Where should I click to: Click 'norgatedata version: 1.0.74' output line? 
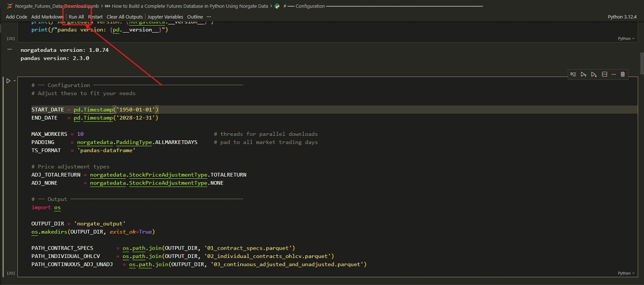click(x=65, y=50)
